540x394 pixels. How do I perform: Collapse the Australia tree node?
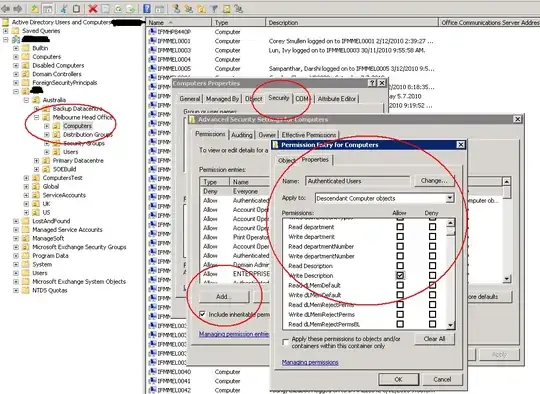pos(26,100)
